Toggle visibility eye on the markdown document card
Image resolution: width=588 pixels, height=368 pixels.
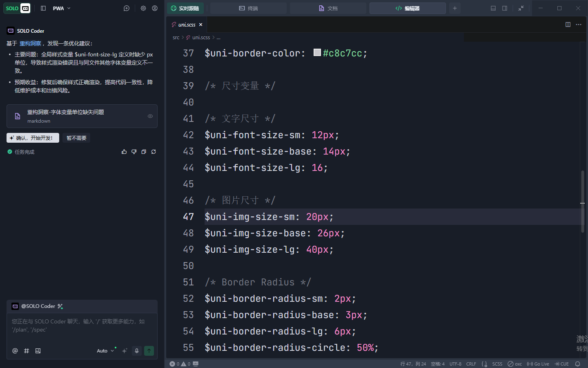[x=150, y=116]
